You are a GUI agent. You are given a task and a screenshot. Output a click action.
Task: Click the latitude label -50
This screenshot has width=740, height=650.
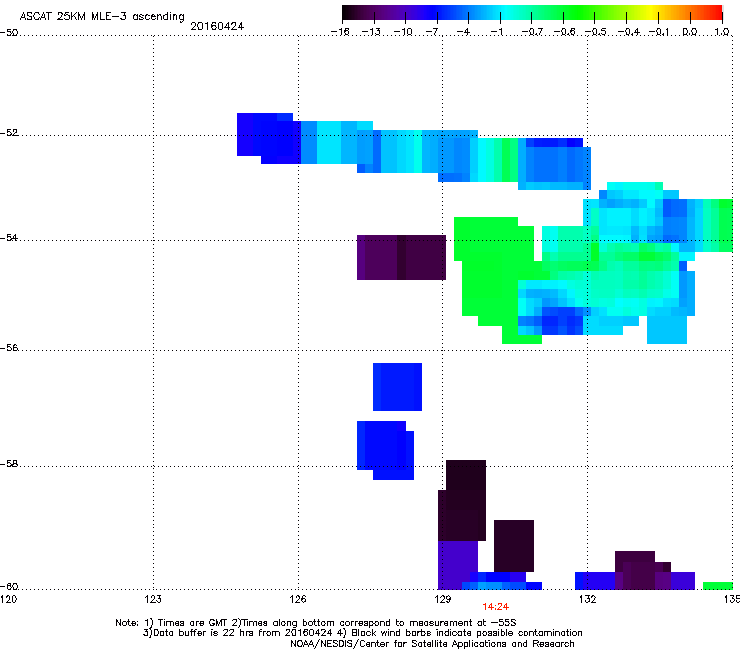(9, 33)
